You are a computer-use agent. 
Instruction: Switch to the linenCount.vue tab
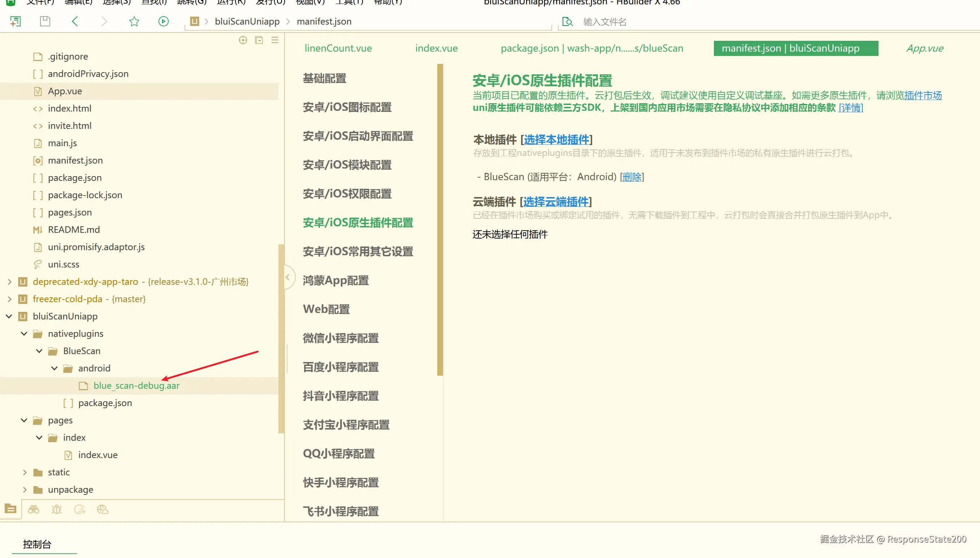pyautogui.click(x=338, y=48)
